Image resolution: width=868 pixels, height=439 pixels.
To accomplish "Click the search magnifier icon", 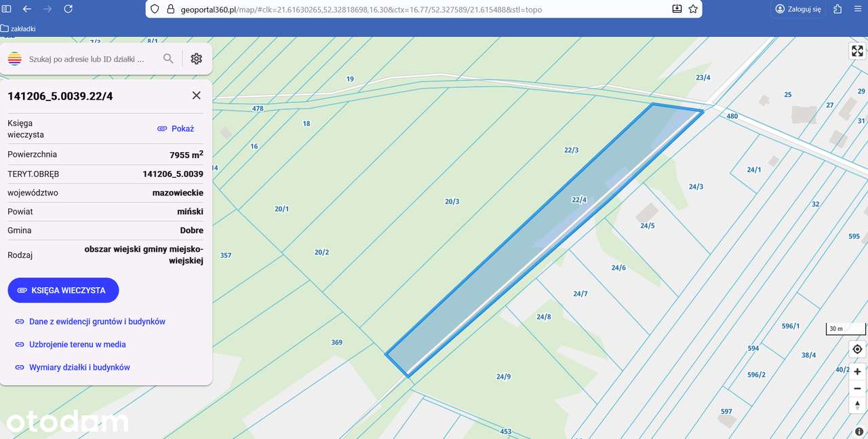I will coord(168,59).
